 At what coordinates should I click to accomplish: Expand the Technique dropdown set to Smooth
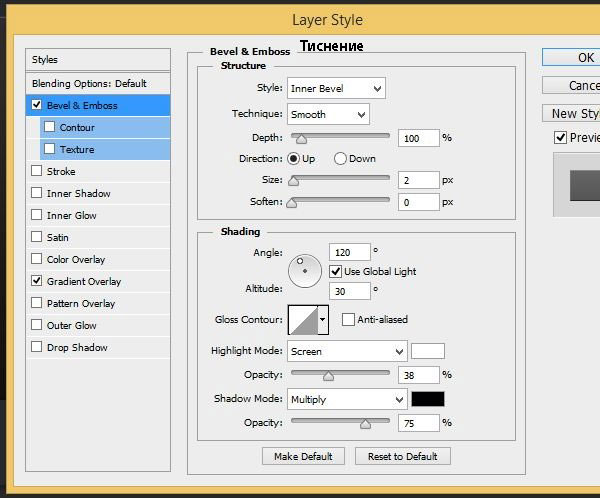(x=328, y=114)
